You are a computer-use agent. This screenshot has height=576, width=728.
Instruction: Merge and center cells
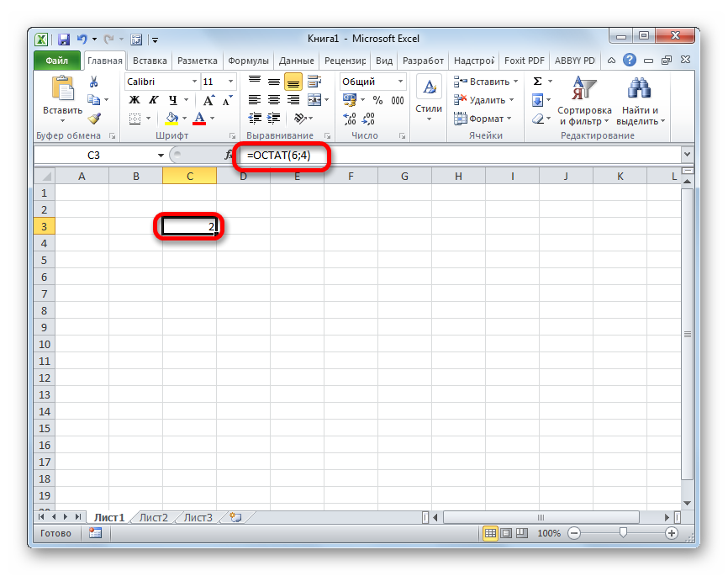tap(314, 100)
